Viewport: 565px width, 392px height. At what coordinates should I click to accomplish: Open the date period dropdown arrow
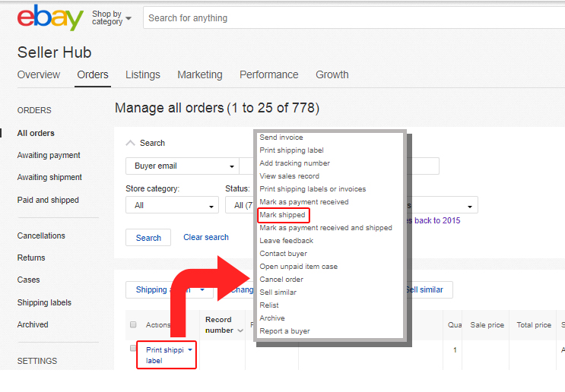click(x=469, y=207)
